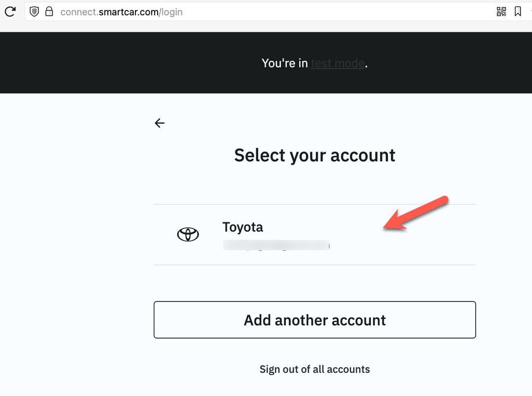The image size is (532, 396).
Task: Click the /login path in URL
Action: 171,12
